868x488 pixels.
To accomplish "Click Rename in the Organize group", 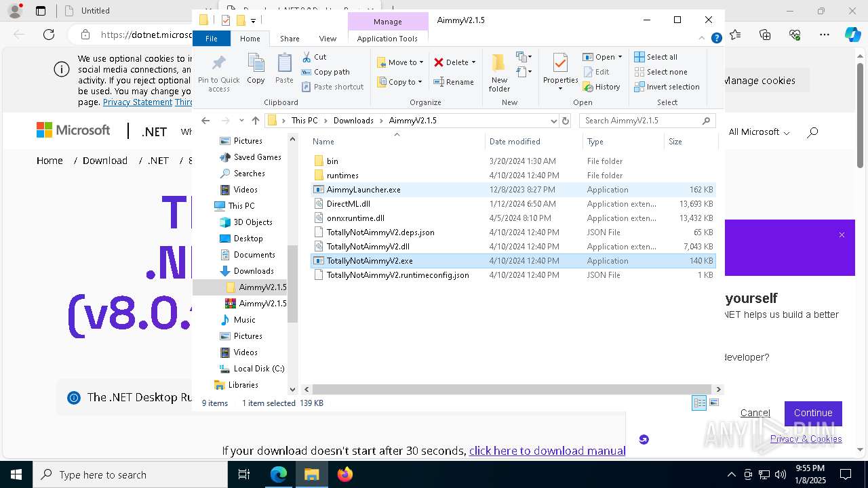I will click(454, 82).
